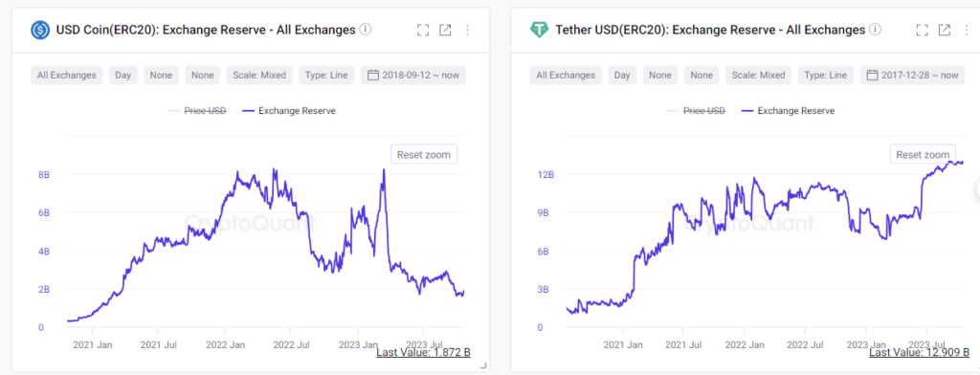
Task: Open more options menu on USD Coin chart
Action: coord(467,30)
